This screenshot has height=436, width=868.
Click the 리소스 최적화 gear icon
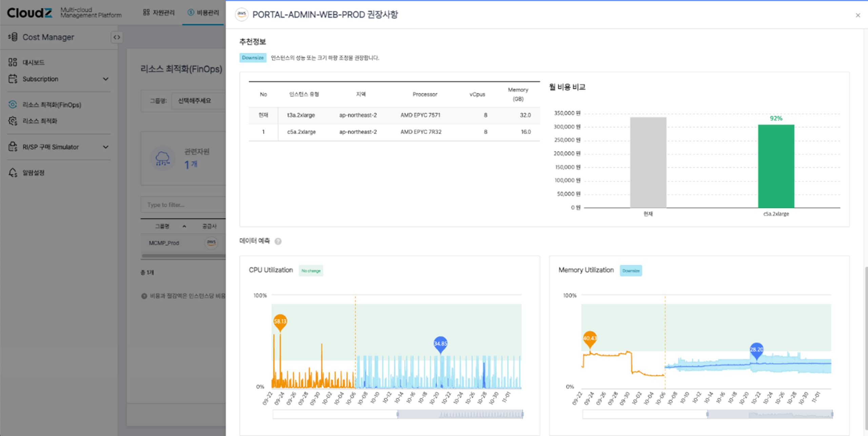[13, 121]
